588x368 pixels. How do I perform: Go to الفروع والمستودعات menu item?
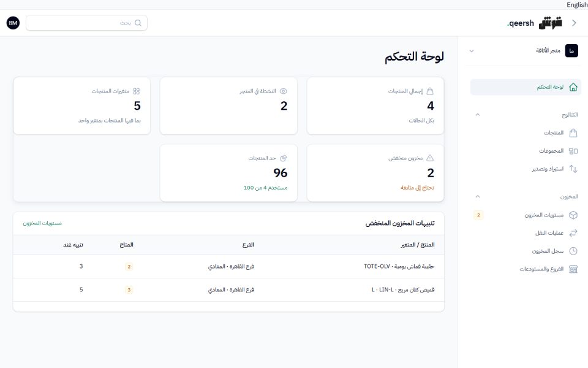[526, 269]
